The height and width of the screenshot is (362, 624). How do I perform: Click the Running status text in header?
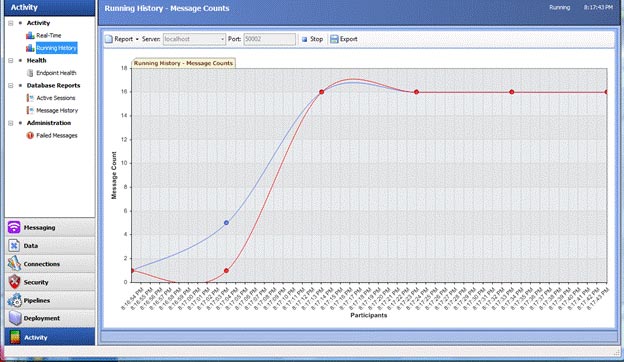coord(560,7)
